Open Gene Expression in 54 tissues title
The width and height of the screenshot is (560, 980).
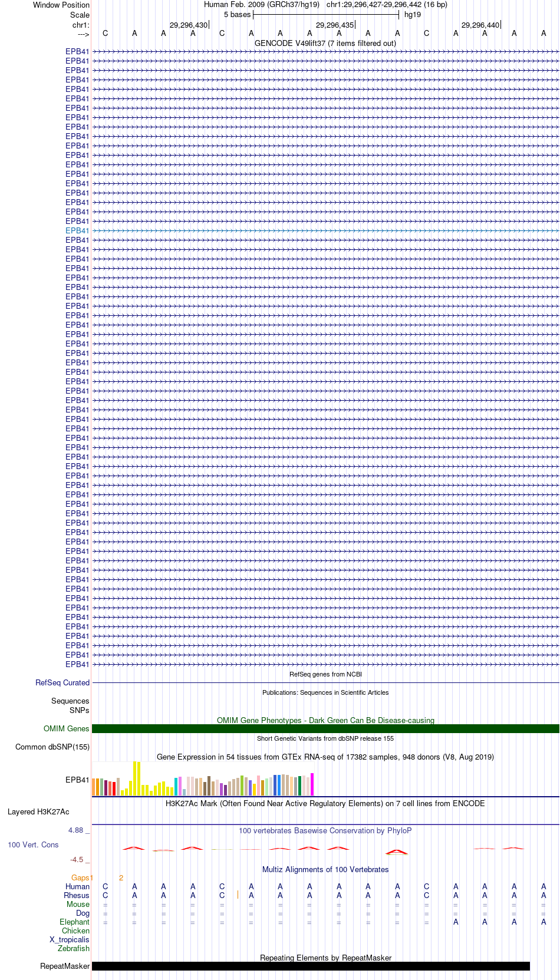pyautogui.click(x=325, y=757)
